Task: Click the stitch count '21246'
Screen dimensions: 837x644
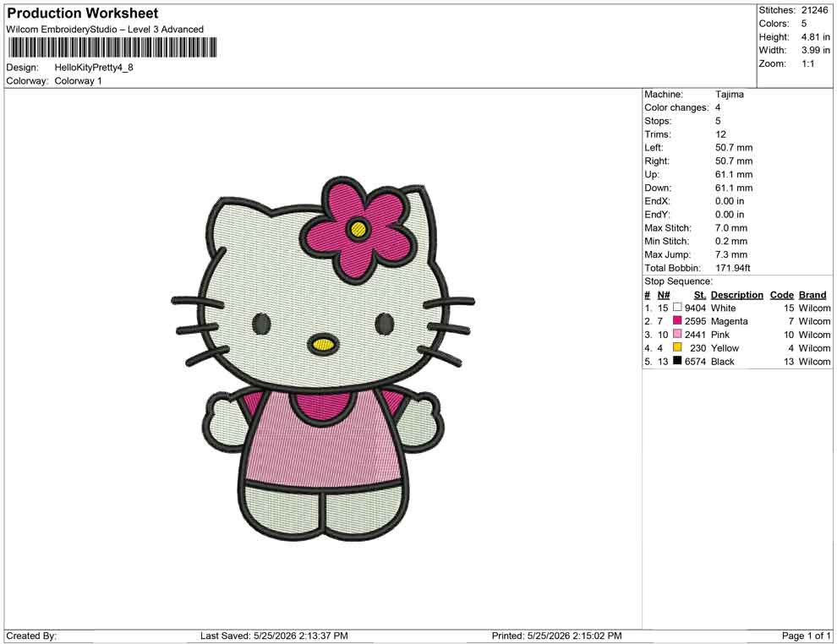Action: point(814,10)
